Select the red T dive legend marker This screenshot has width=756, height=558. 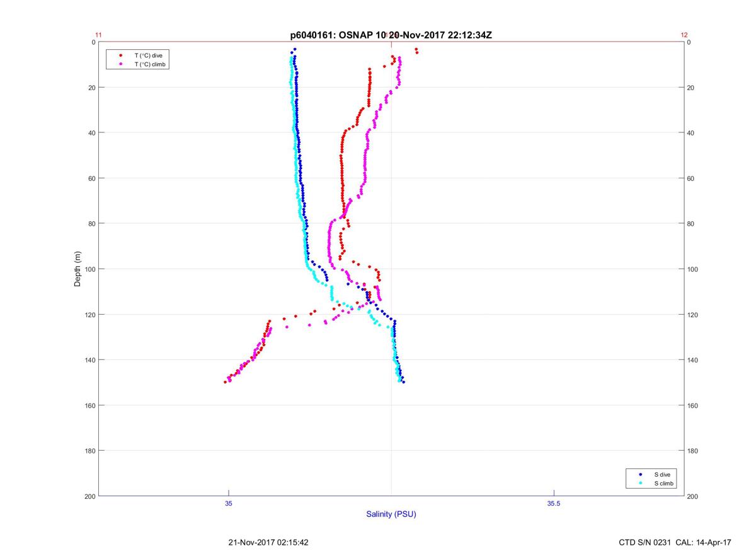(120, 55)
